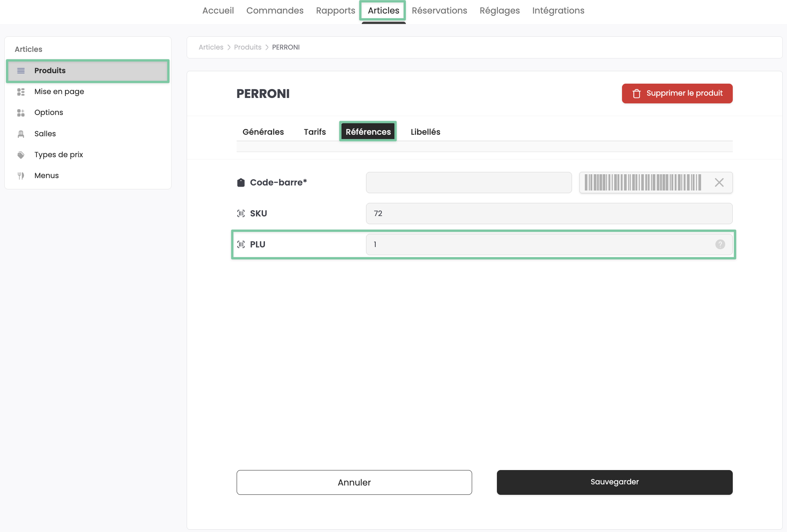The width and height of the screenshot is (787, 532).
Task: Open the Tarifs tab
Action: coord(314,132)
